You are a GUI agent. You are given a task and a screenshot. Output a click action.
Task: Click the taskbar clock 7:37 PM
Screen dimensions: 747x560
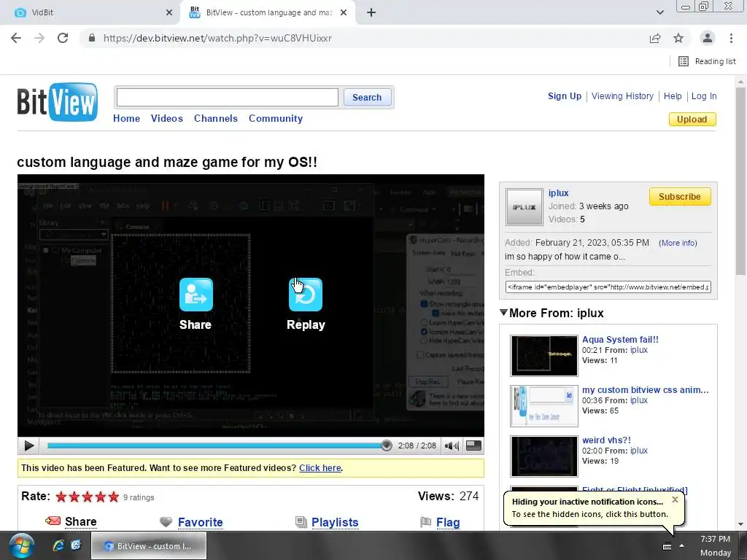point(715,539)
